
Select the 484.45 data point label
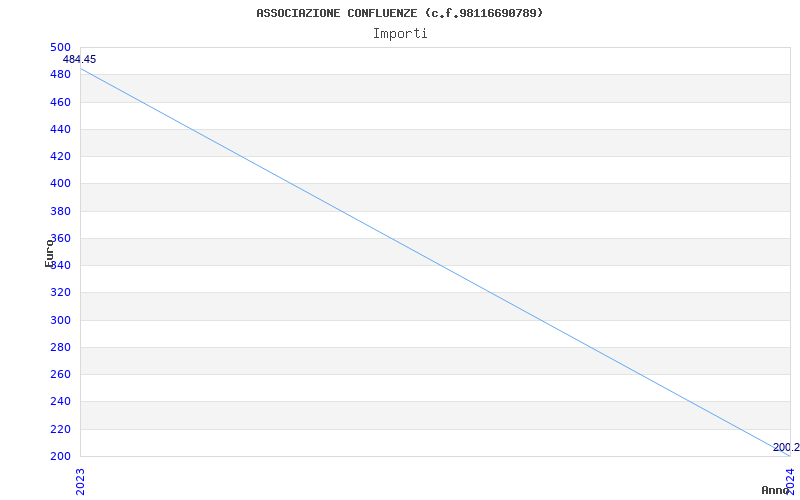(80, 59)
